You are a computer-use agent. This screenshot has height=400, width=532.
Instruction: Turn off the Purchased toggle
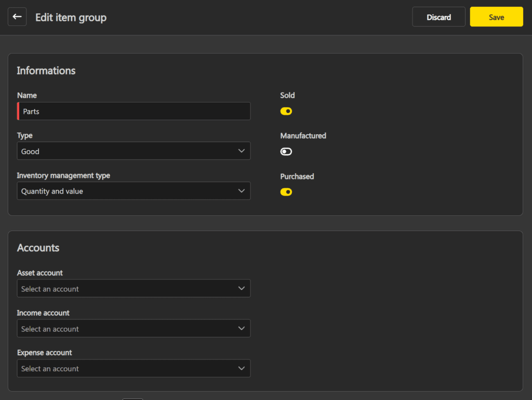pyautogui.click(x=286, y=192)
